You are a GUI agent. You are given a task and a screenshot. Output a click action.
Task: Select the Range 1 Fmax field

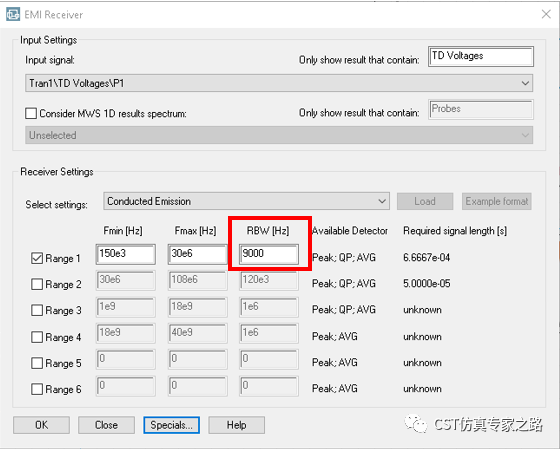coord(197,254)
